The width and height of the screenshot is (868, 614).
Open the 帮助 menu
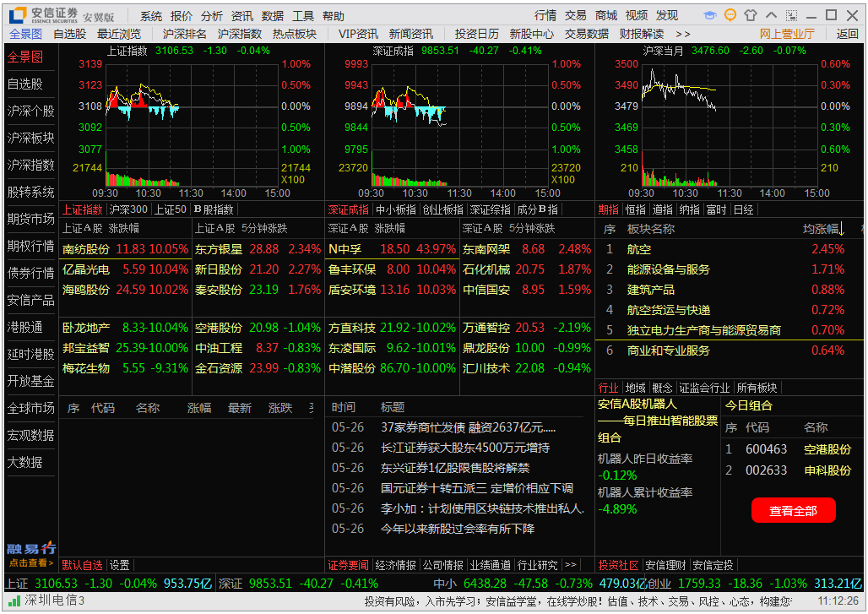[334, 16]
